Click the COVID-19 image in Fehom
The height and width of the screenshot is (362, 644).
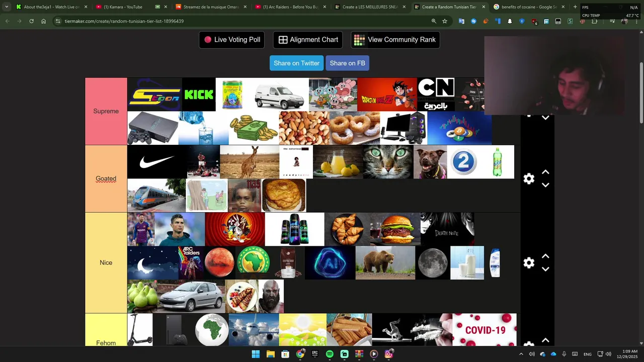point(485,330)
